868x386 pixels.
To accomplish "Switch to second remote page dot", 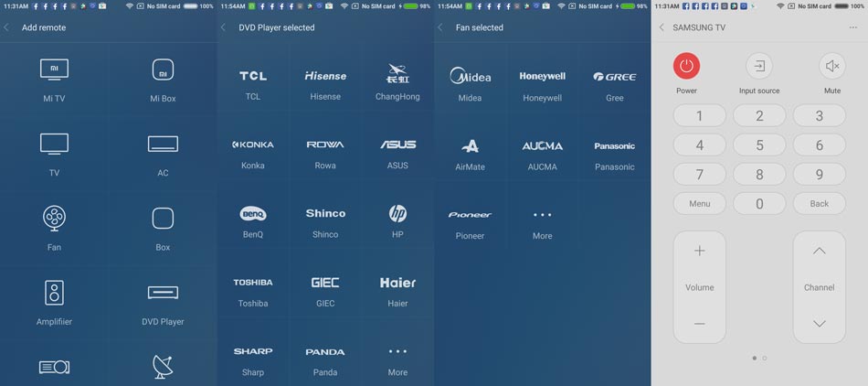I will click(765, 359).
